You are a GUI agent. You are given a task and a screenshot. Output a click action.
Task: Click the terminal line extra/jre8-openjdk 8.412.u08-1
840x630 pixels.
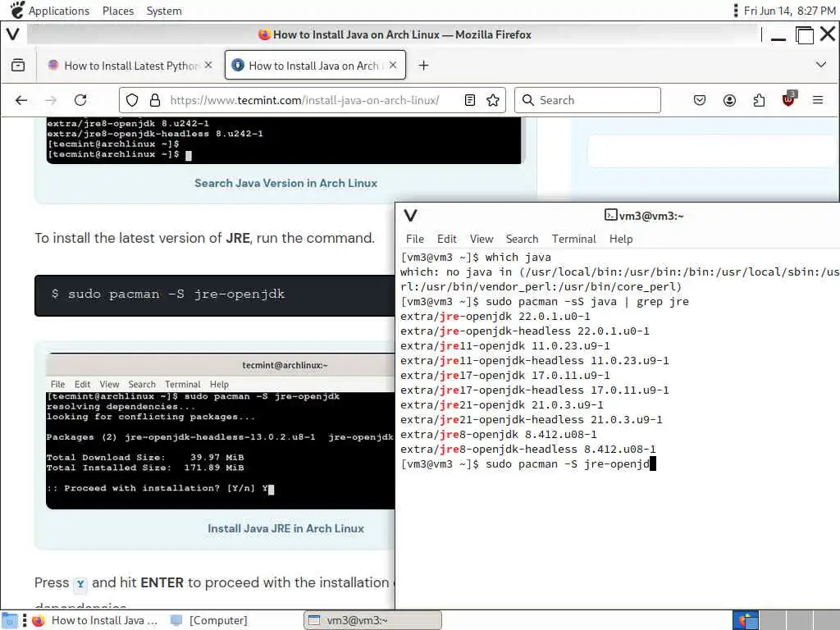[x=498, y=435]
